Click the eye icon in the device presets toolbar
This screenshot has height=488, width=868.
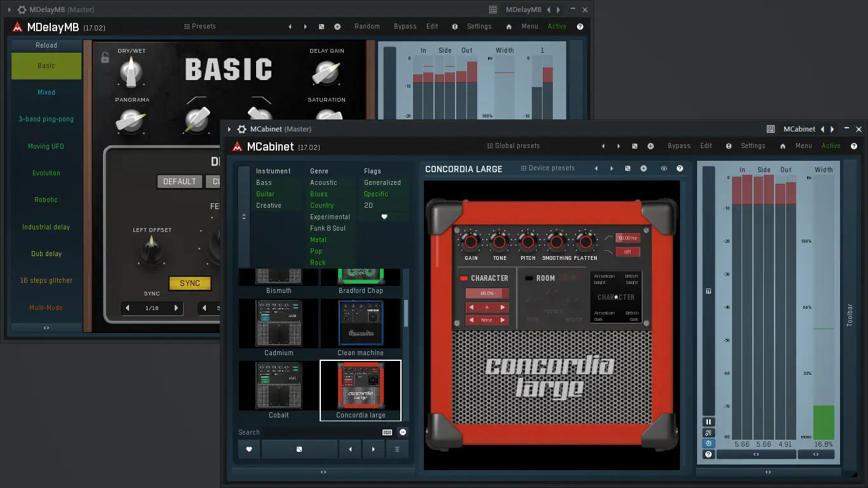point(664,168)
